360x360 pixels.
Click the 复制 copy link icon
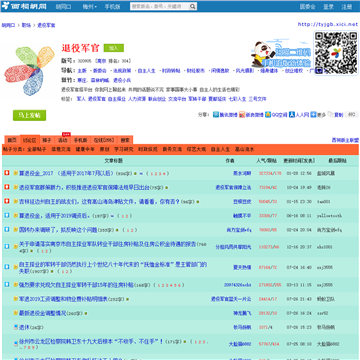coord(330,115)
